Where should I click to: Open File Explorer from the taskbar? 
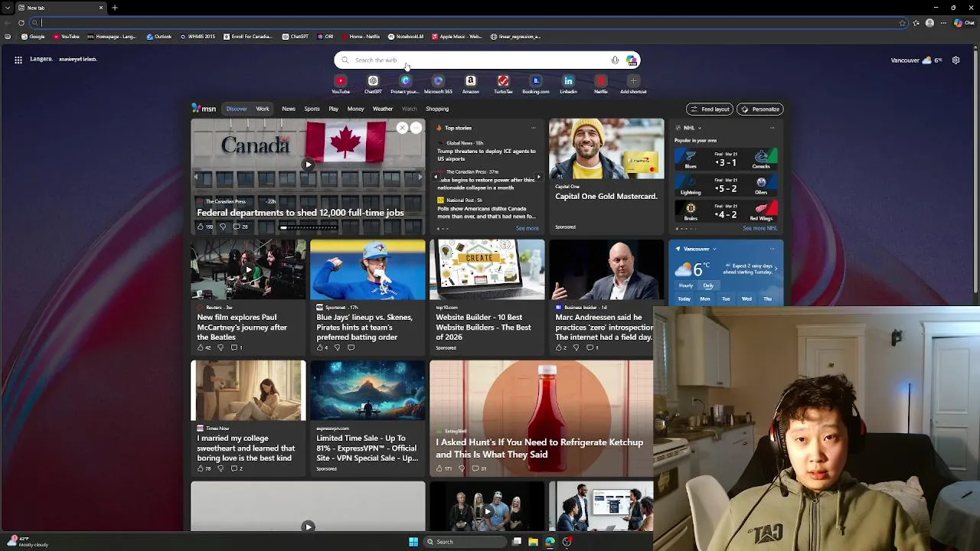click(x=533, y=542)
